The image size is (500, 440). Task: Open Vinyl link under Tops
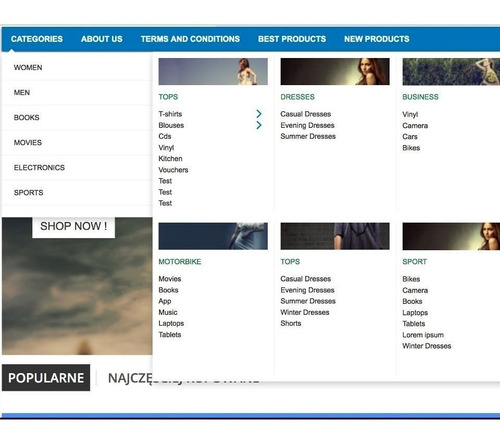coord(166,148)
